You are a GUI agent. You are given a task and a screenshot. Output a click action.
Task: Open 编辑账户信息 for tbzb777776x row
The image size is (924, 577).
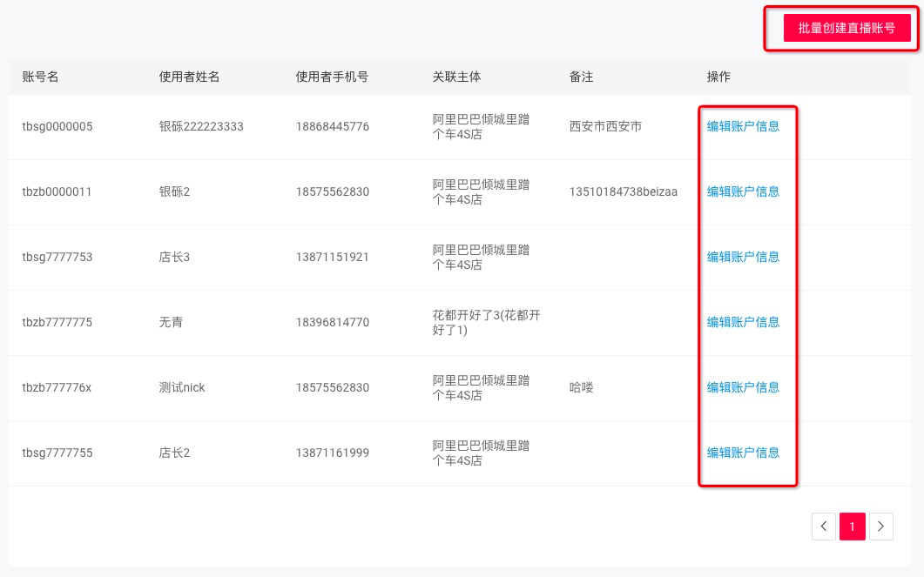coord(743,387)
